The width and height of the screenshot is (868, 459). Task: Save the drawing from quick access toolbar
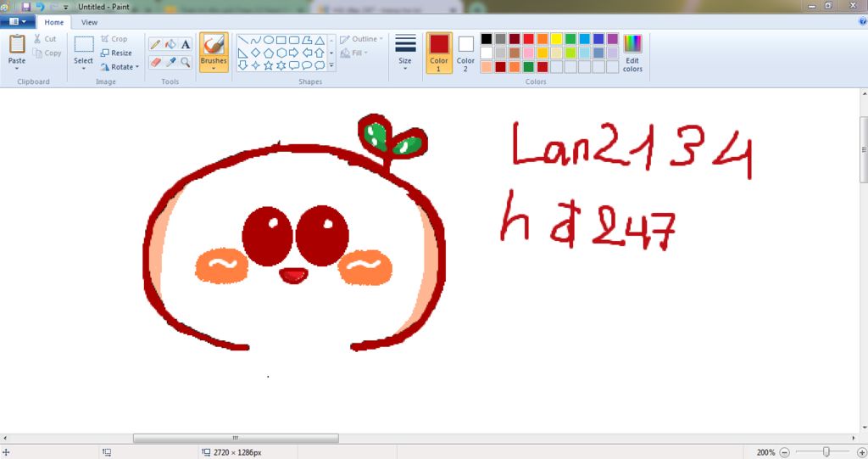pos(25,7)
